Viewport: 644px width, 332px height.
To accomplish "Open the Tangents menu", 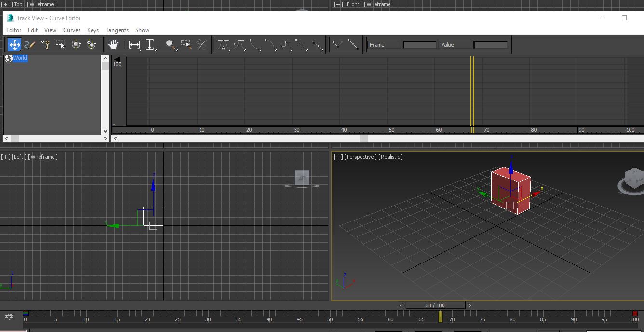I will (x=117, y=30).
